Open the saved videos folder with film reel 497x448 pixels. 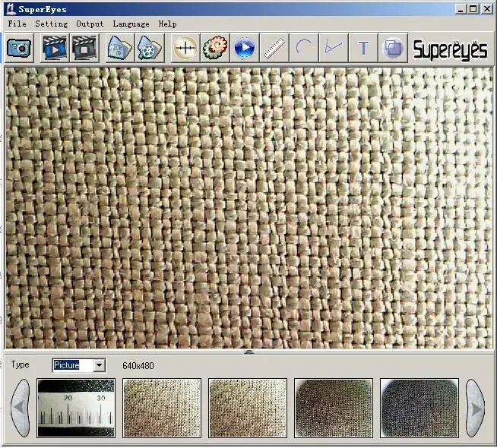[150, 48]
